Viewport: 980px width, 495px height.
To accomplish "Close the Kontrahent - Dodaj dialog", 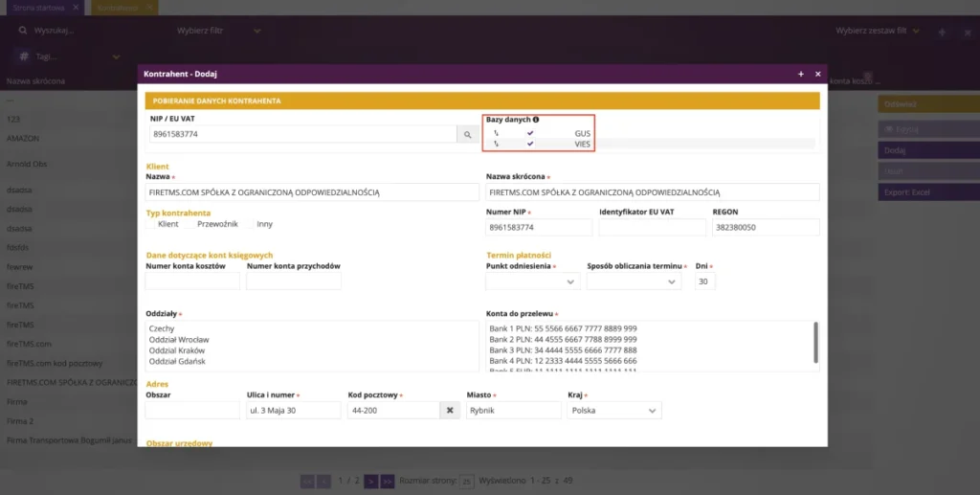I will pyautogui.click(x=817, y=74).
